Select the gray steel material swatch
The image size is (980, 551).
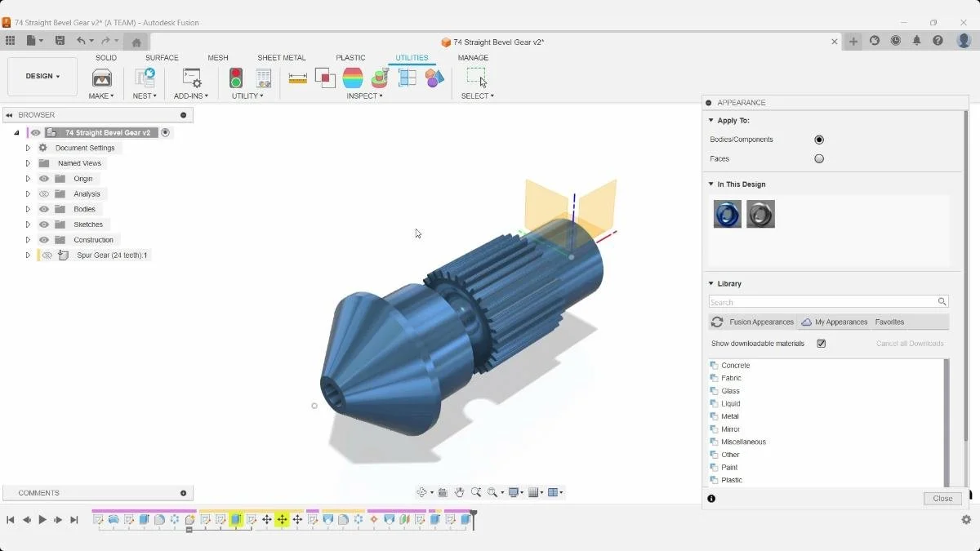[760, 214]
